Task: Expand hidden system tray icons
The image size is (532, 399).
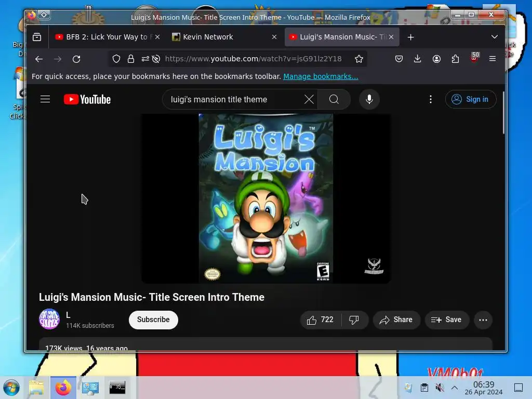Action: click(455, 388)
